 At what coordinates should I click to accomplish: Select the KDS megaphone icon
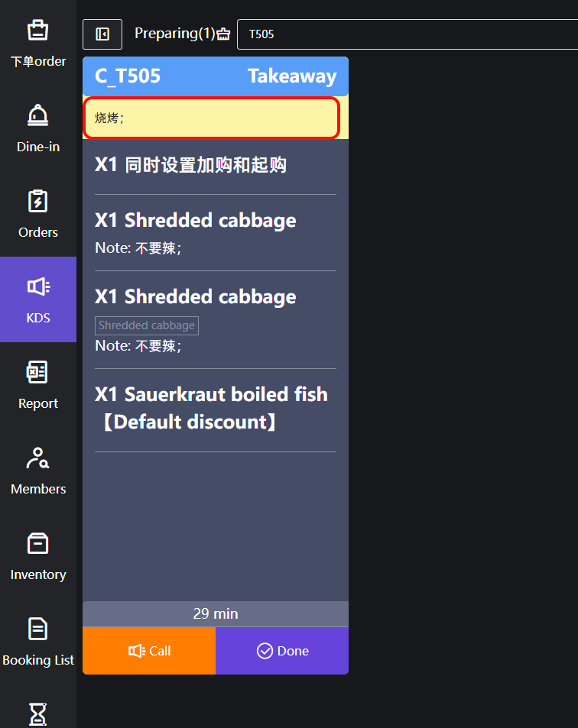pyautogui.click(x=37, y=287)
